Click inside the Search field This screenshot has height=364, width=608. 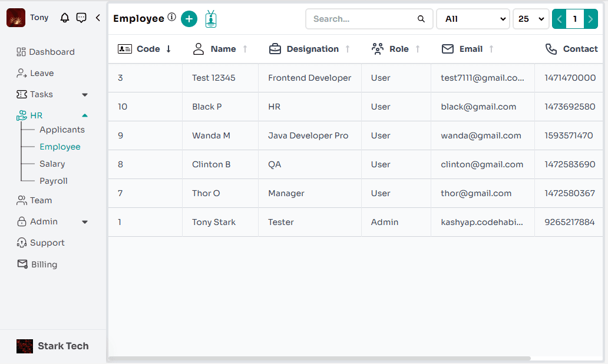coord(359,19)
